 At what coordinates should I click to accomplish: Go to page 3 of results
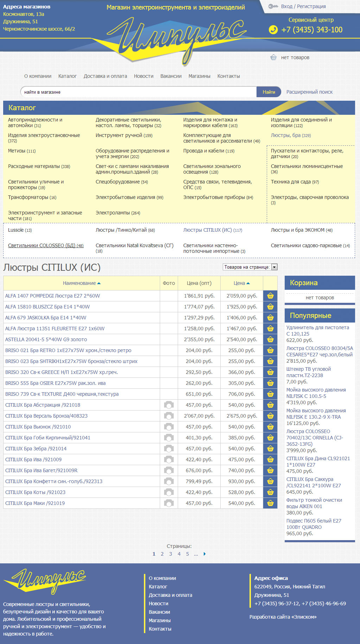click(x=171, y=554)
